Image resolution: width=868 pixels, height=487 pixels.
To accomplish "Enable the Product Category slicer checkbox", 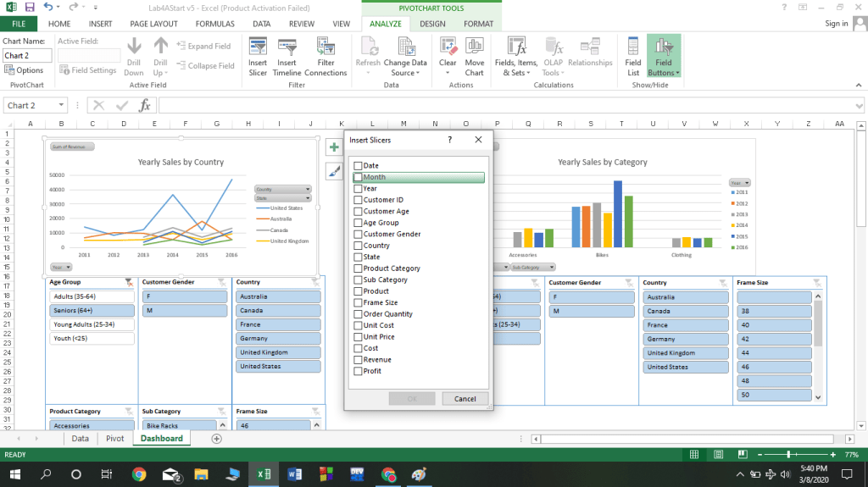I will point(359,268).
